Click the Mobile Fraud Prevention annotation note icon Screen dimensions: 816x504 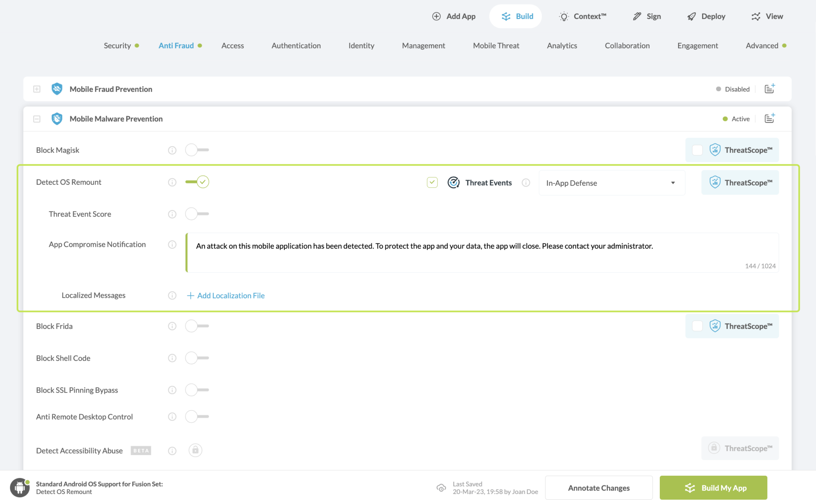click(x=769, y=89)
